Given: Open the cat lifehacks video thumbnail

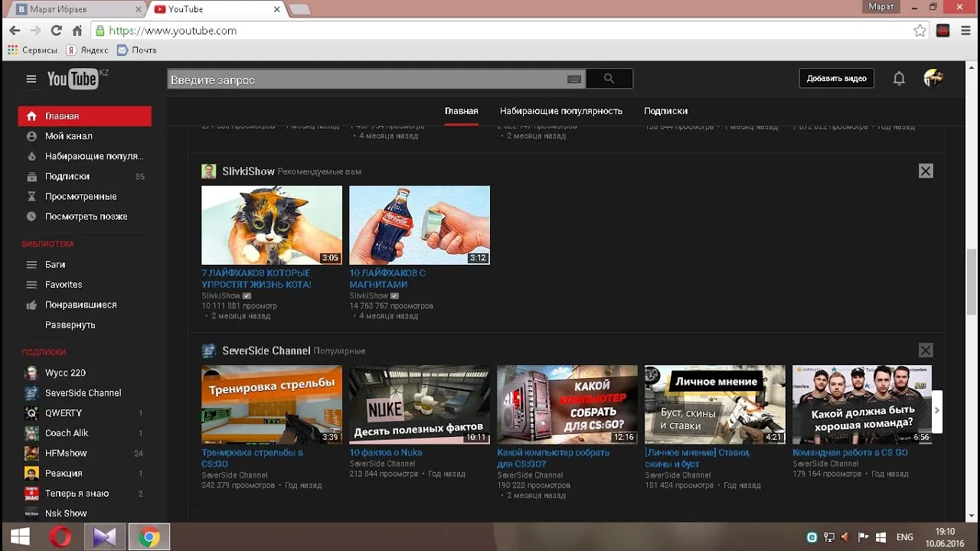Looking at the screenshot, I should [272, 225].
